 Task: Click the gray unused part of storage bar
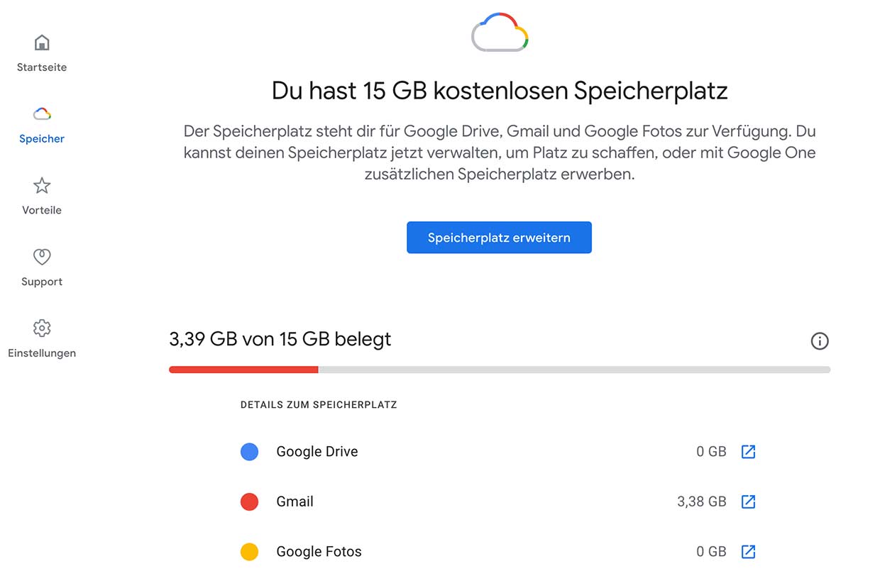[x=574, y=370]
